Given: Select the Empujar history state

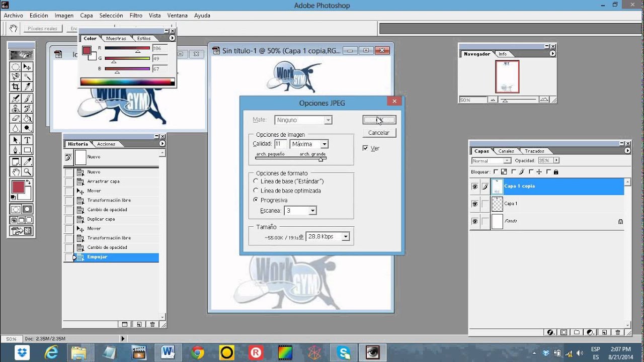Looking at the screenshot, I should [x=116, y=257].
